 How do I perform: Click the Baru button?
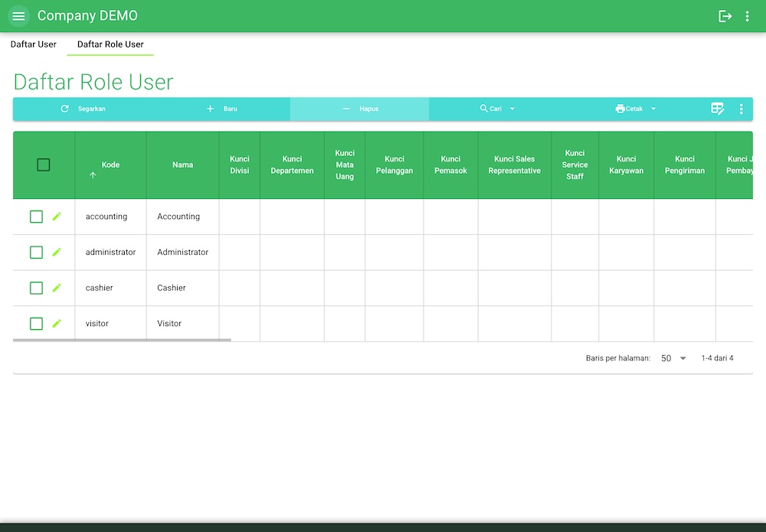tap(222, 109)
